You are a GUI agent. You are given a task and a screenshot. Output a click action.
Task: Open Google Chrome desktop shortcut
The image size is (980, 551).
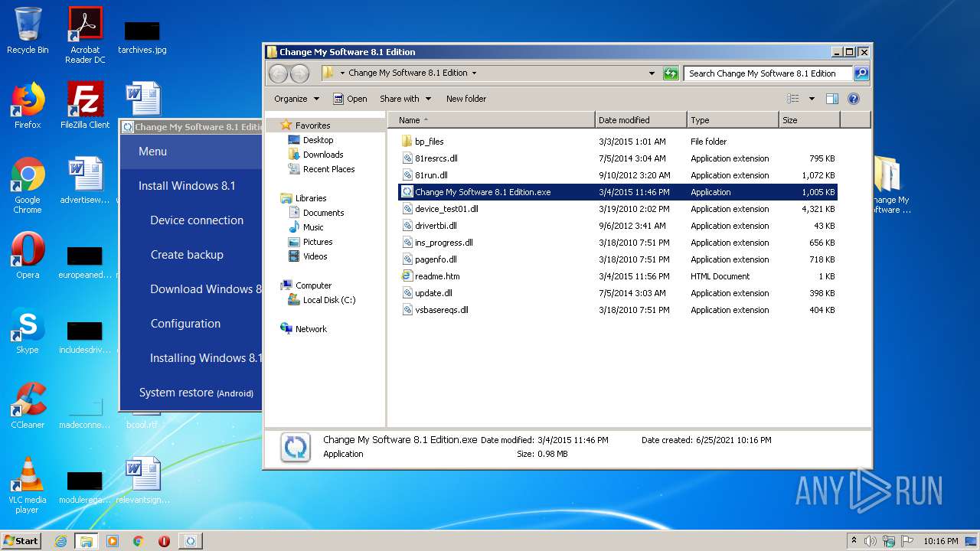[x=28, y=185]
